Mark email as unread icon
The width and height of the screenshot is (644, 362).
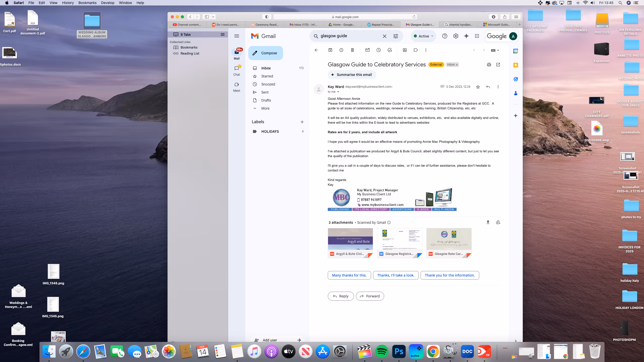pyautogui.click(x=367, y=50)
